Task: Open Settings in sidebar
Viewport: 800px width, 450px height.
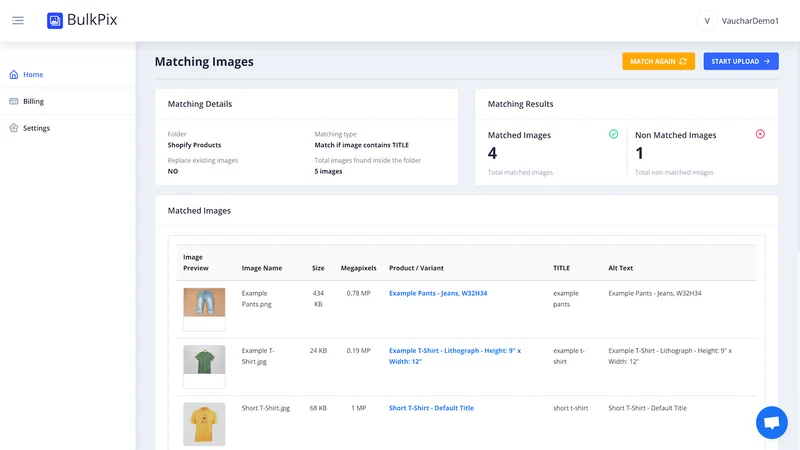Action: point(36,128)
